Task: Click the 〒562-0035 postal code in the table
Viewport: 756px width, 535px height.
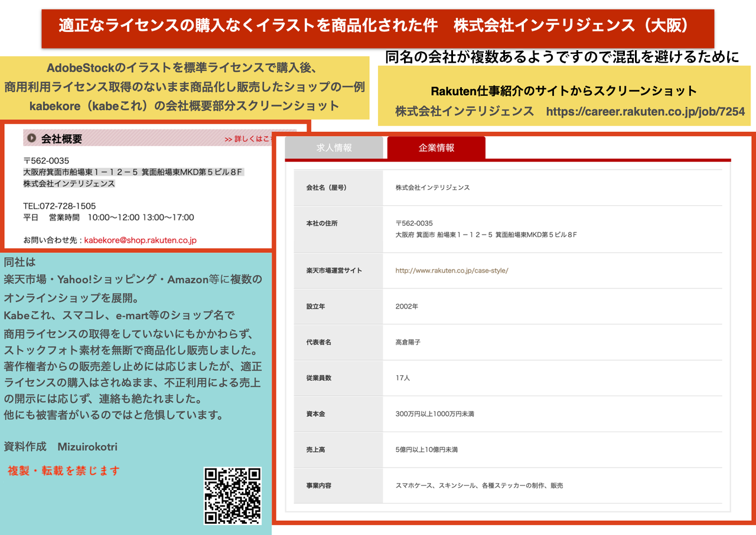Action: 414,223
